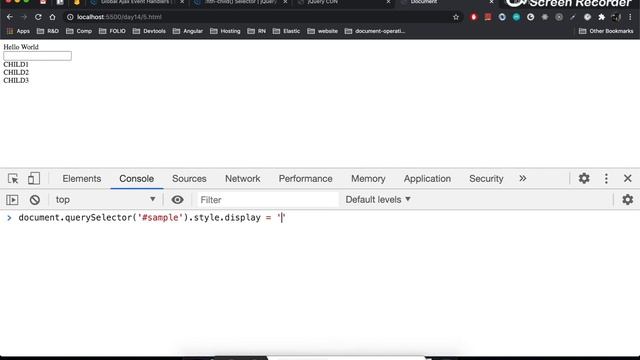Toggle the device toolbar icon

pyautogui.click(x=34, y=179)
